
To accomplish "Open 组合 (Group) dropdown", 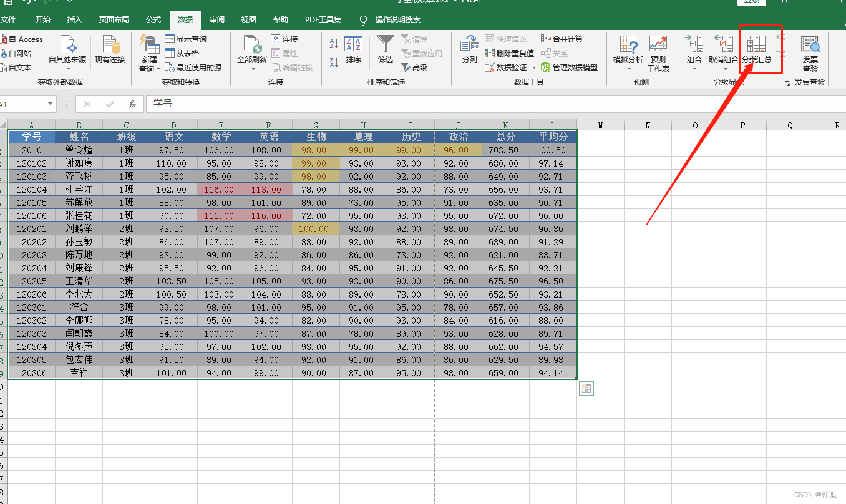I will (694, 54).
